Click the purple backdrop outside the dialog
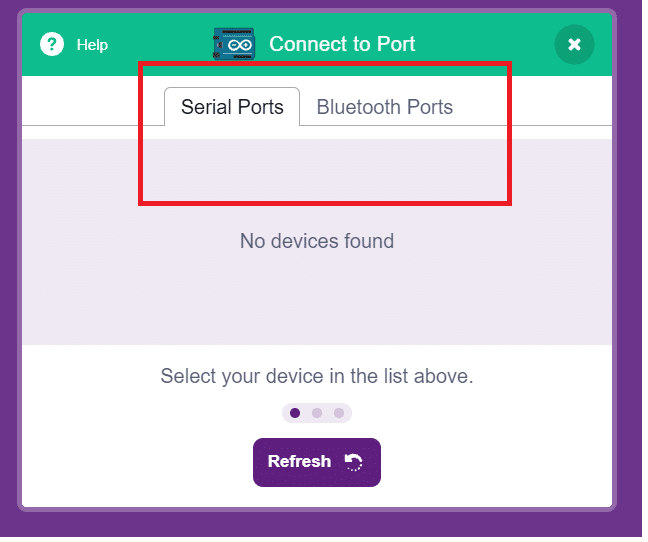Image resolution: width=648 pixels, height=542 pixels. tap(628, 269)
